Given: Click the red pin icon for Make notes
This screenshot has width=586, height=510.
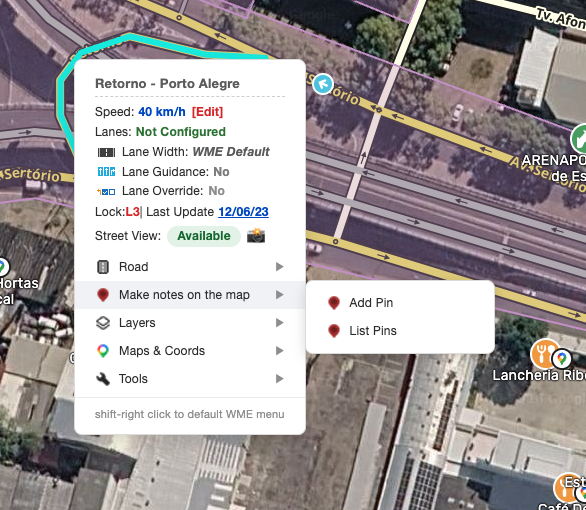Looking at the screenshot, I should pos(103,295).
